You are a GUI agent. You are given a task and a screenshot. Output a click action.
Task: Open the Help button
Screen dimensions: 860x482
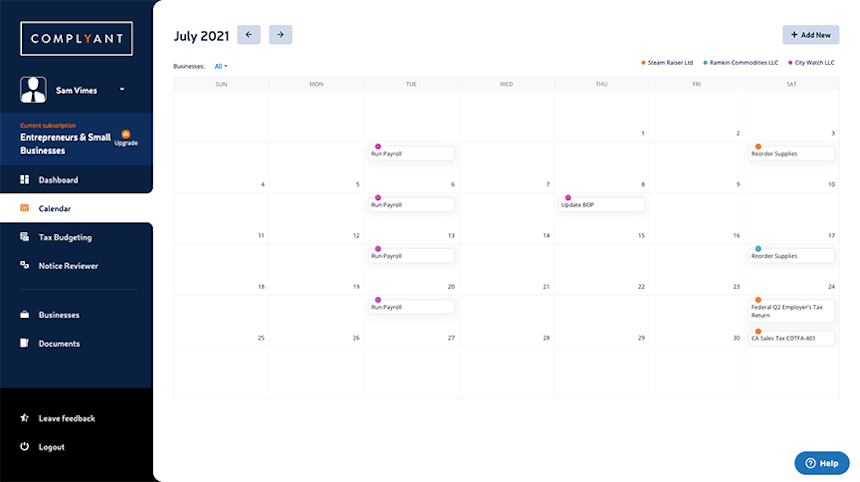click(x=822, y=463)
